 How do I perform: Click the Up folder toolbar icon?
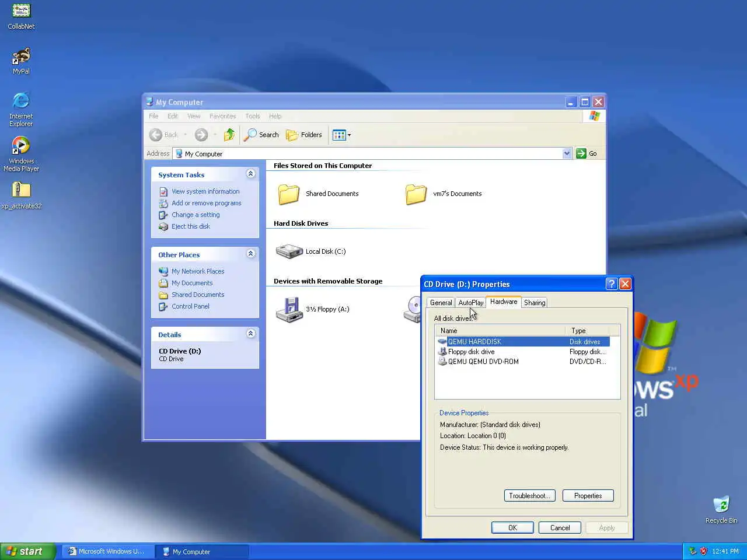229,135
